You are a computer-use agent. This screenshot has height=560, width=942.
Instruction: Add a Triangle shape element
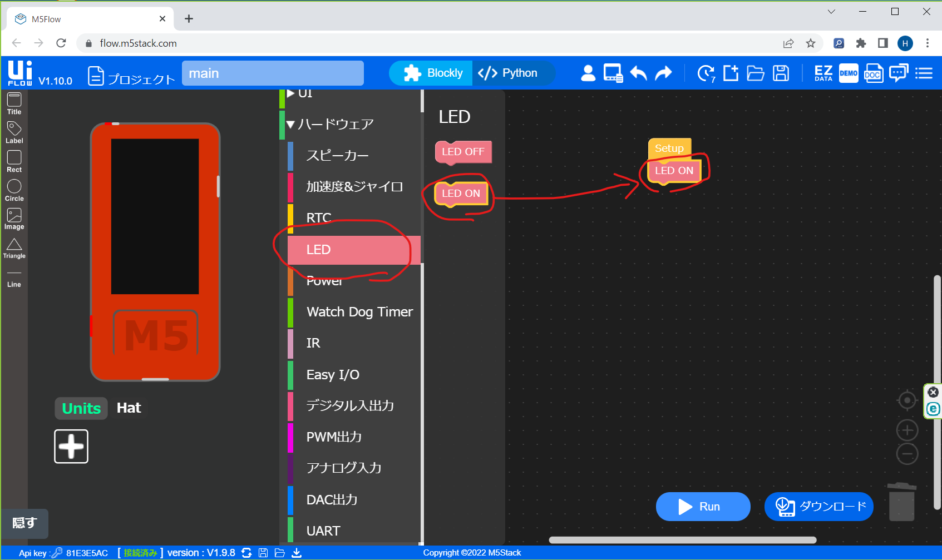14,248
